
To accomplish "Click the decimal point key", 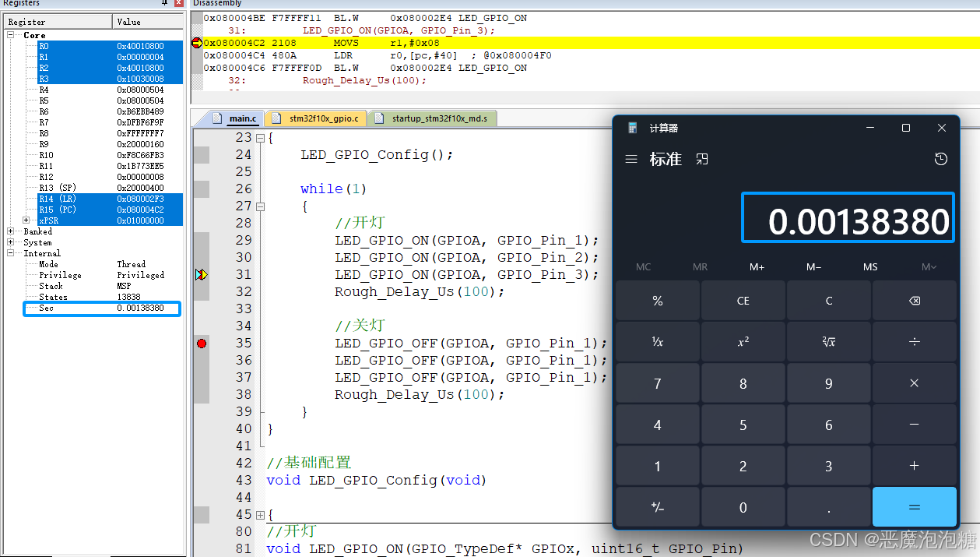I will click(829, 507).
